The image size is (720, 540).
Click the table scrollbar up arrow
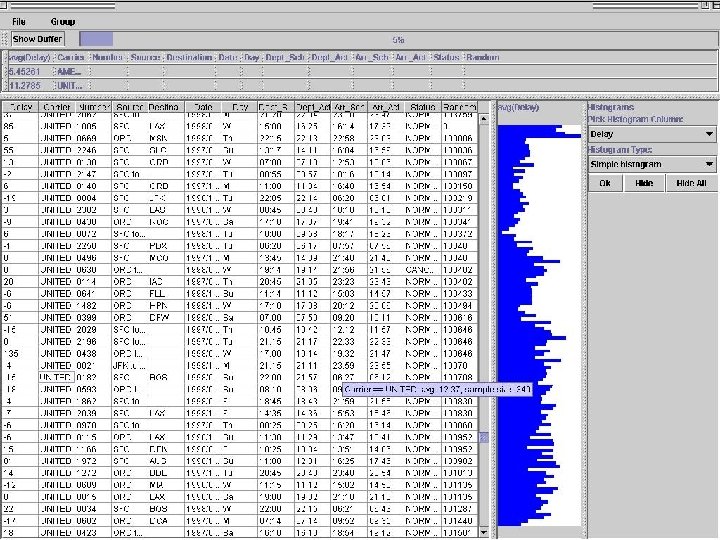484,119
